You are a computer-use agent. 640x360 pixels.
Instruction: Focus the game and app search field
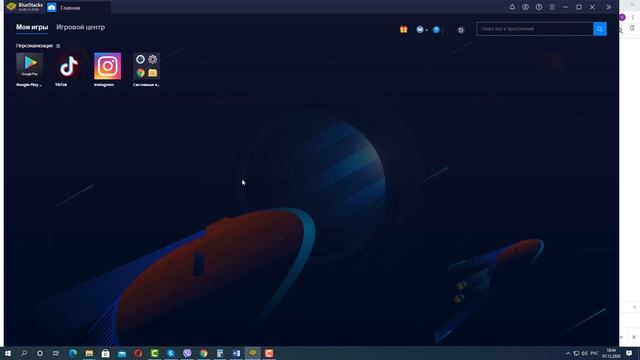point(535,29)
